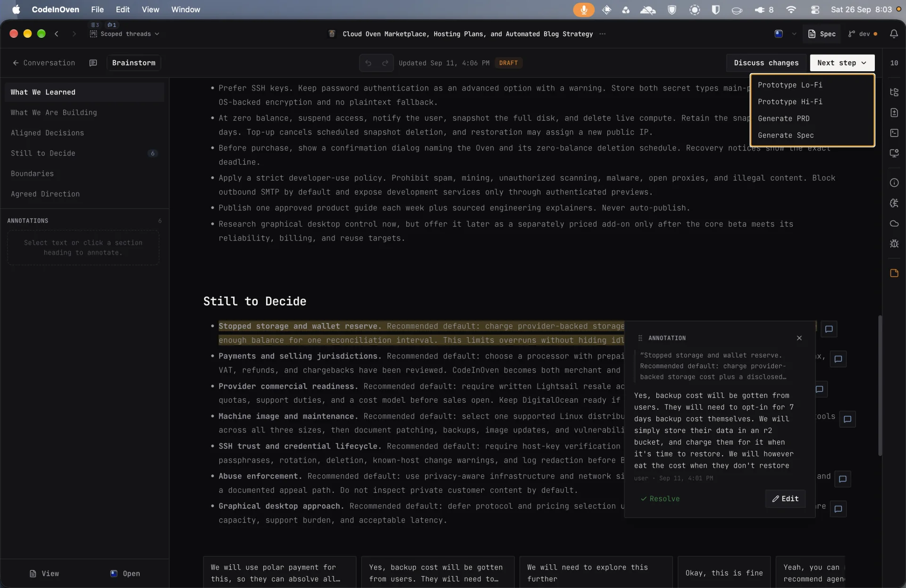Screen dimensions: 906x588
Task: Switch to the Brainstorm tab
Action: [134, 63]
